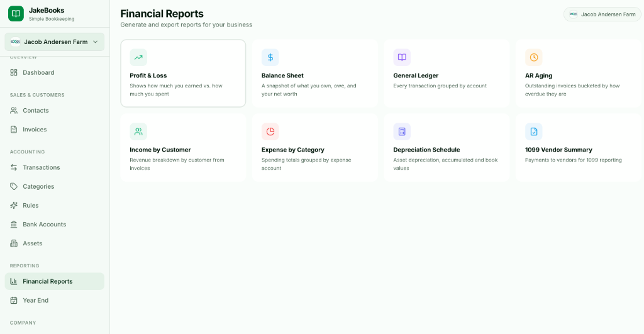Select Rules in the sidebar
The image size is (644, 334).
pos(55,206)
